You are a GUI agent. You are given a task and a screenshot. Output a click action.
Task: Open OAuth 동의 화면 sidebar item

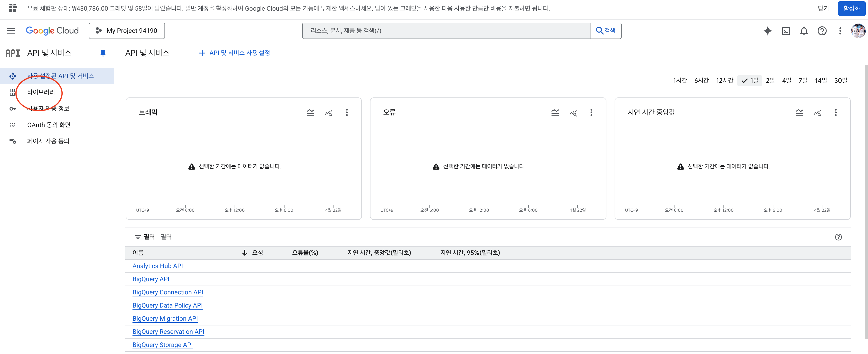49,125
